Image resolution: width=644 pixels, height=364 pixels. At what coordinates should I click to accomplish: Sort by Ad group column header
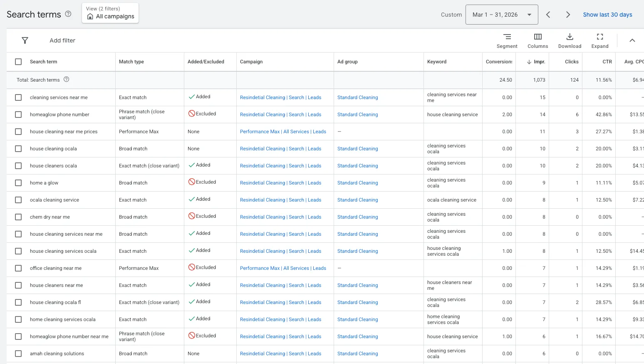347,62
